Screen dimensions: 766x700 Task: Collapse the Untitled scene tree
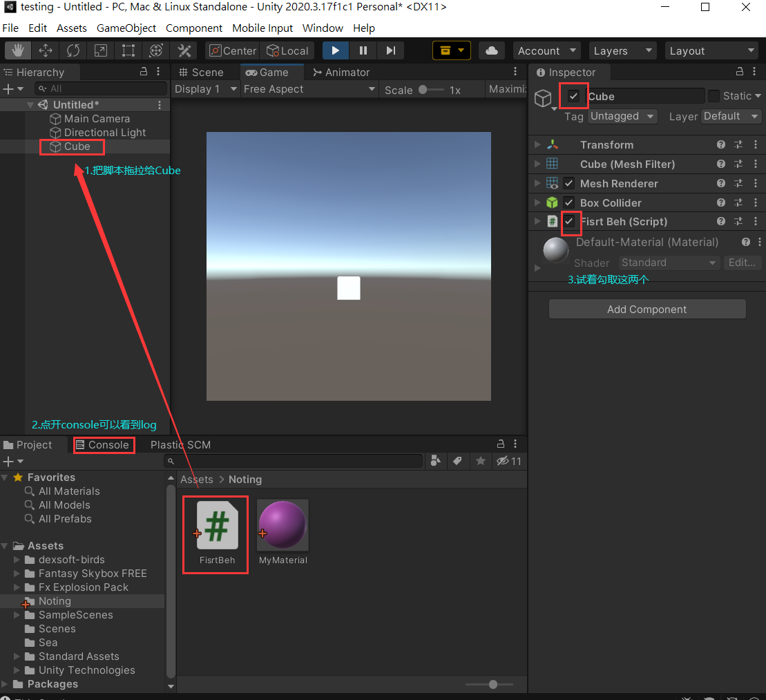(30, 104)
